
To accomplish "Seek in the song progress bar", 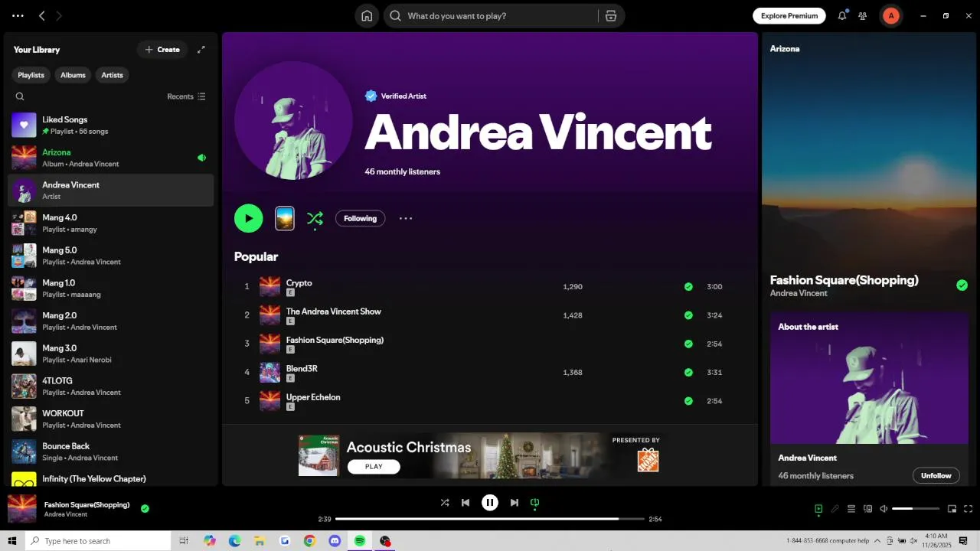I will [490, 519].
